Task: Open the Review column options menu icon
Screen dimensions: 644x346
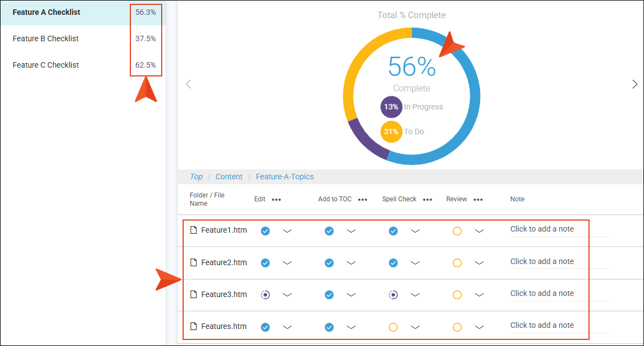Action: pyautogui.click(x=478, y=200)
